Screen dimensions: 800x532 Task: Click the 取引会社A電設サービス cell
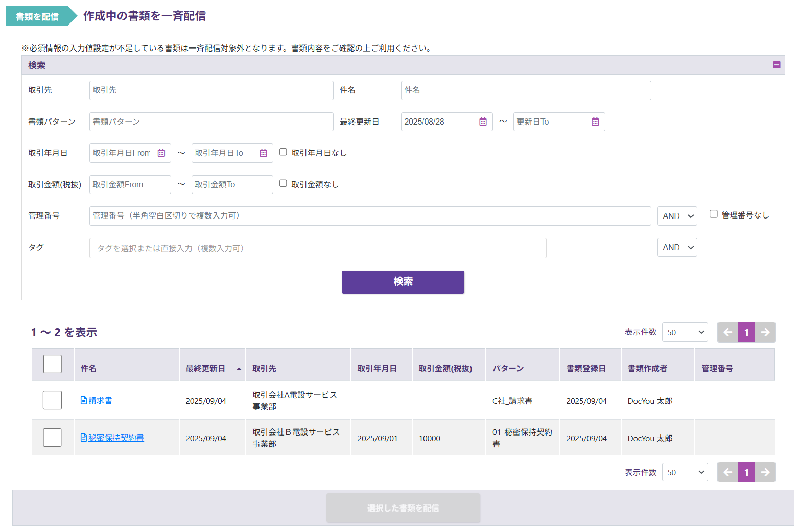[298, 400]
